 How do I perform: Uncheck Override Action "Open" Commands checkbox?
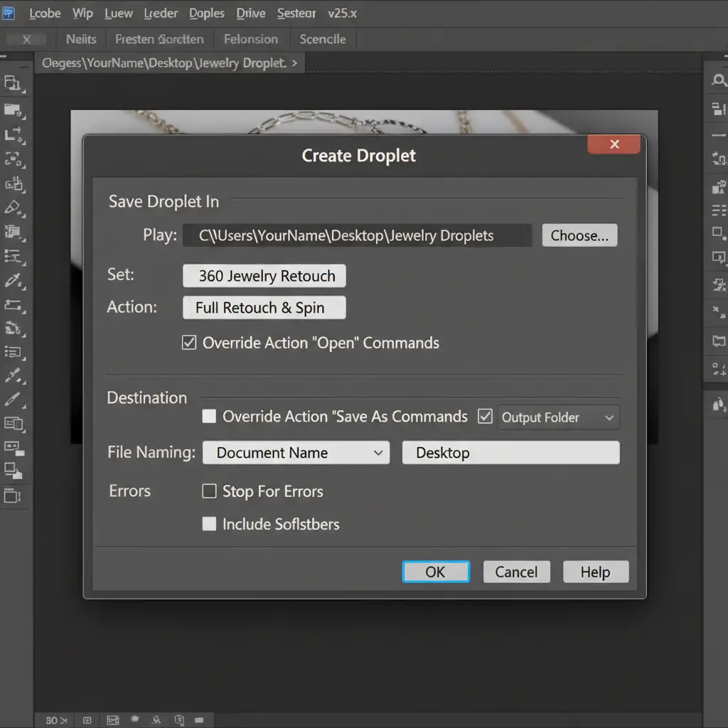(189, 343)
